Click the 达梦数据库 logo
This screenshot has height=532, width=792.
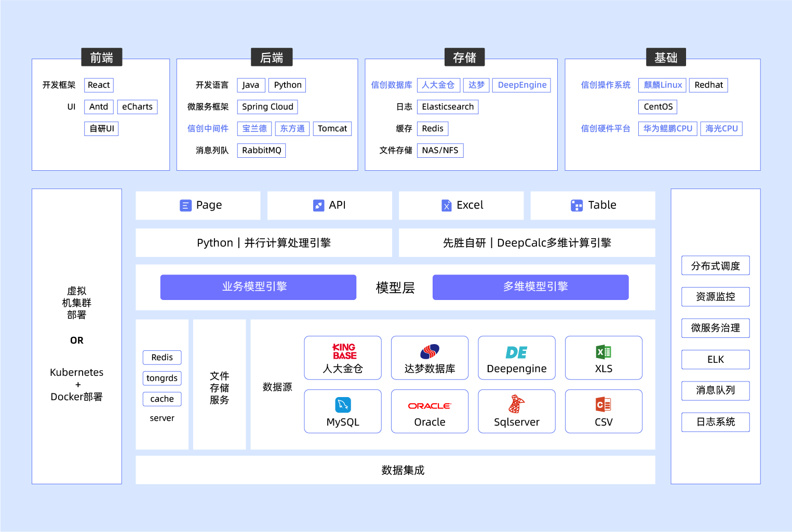[429, 351]
